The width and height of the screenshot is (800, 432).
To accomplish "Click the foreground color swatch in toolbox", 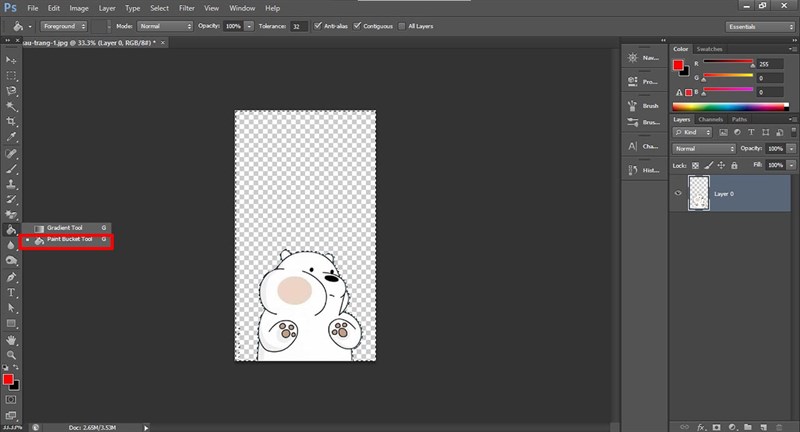I will [8, 379].
